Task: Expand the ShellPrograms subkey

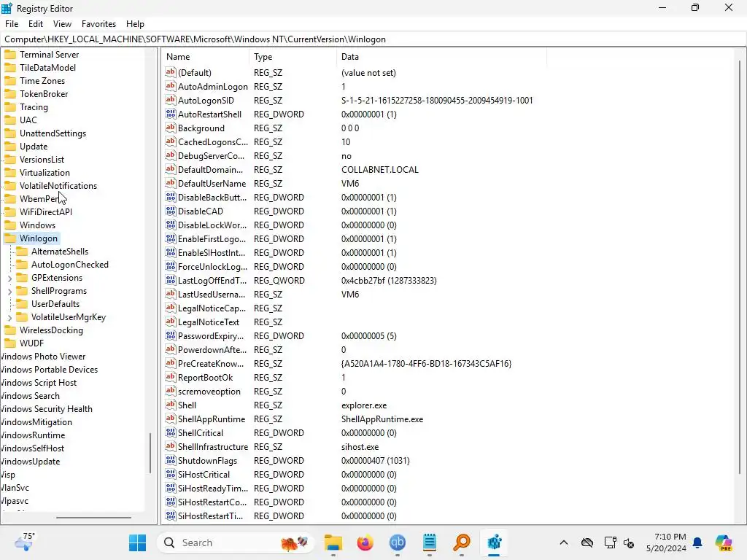Action: pos(10,291)
